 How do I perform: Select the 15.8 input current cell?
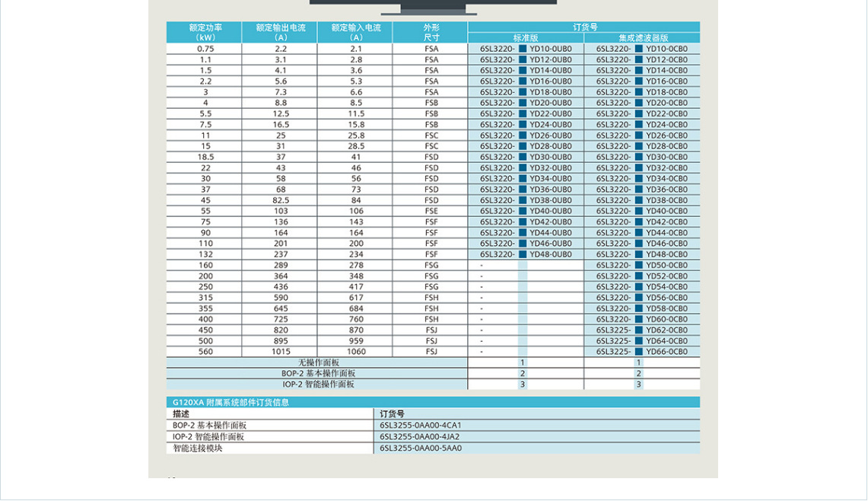[356, 125]
